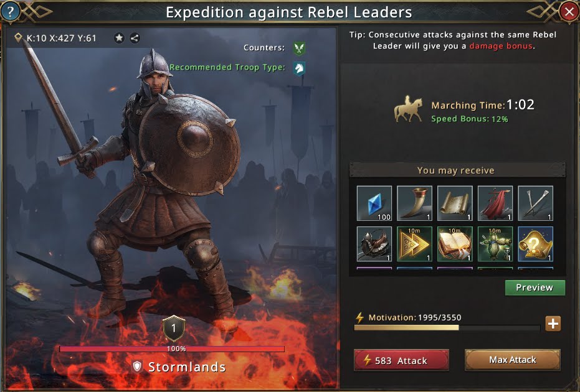Add motivation with the plus button
This screenshot has width=580, height=392.
tap(553, 324)
